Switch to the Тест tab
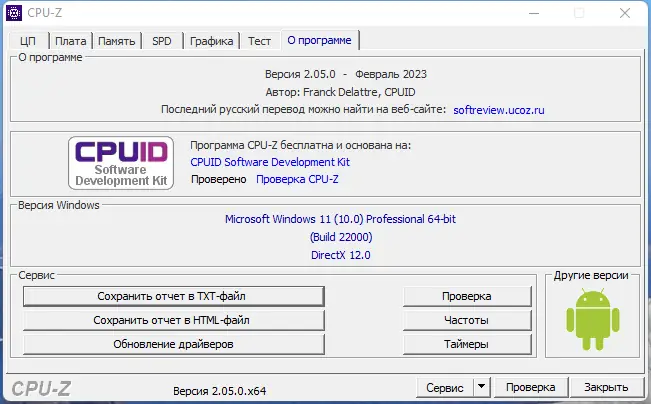 [259, 41]
